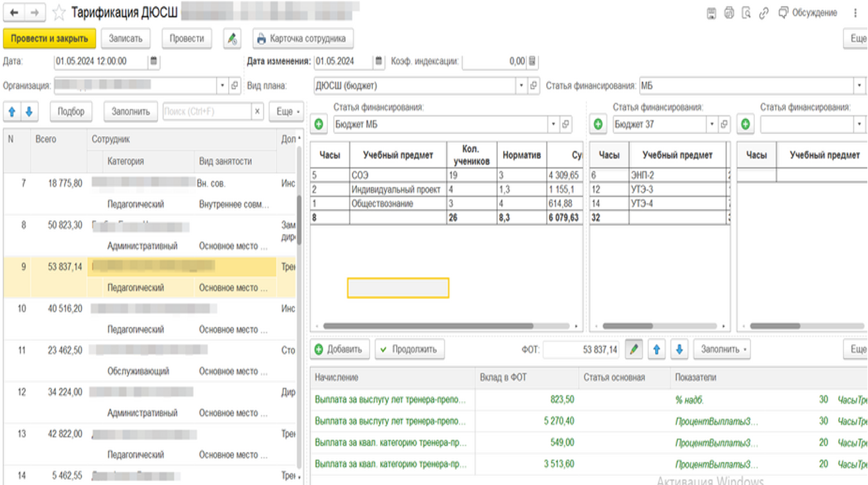The image size is (868, 485).
Task: Click the printer icon in top-right header
Action: coord(729,13)
